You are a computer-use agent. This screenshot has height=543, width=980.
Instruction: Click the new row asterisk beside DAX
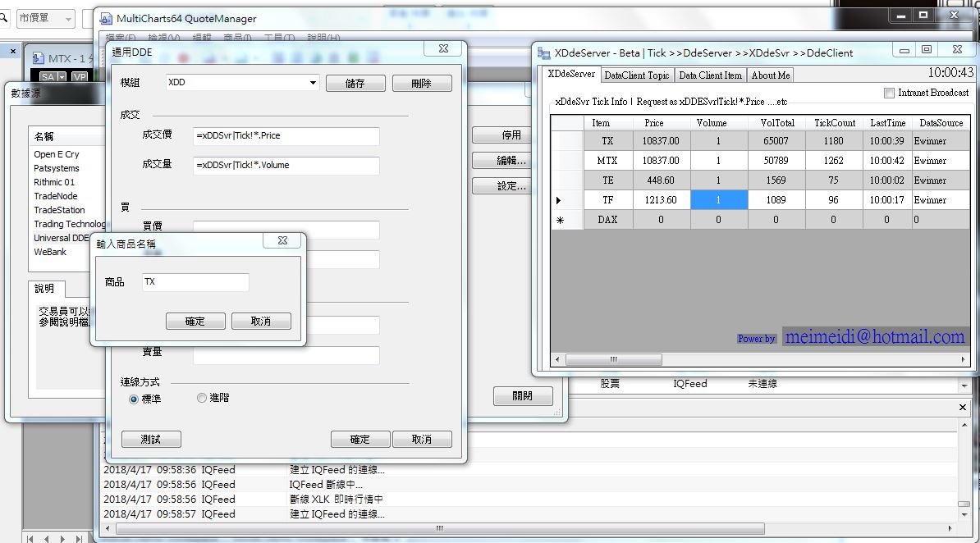pyautogui.click(x=560, y=220)
